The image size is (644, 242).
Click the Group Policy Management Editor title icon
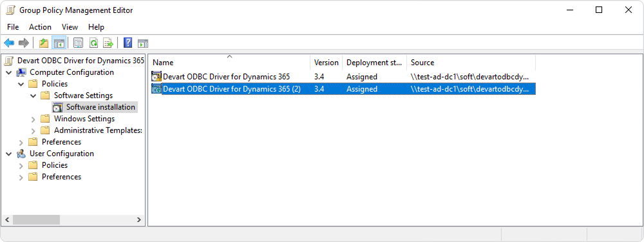point(11,10)
